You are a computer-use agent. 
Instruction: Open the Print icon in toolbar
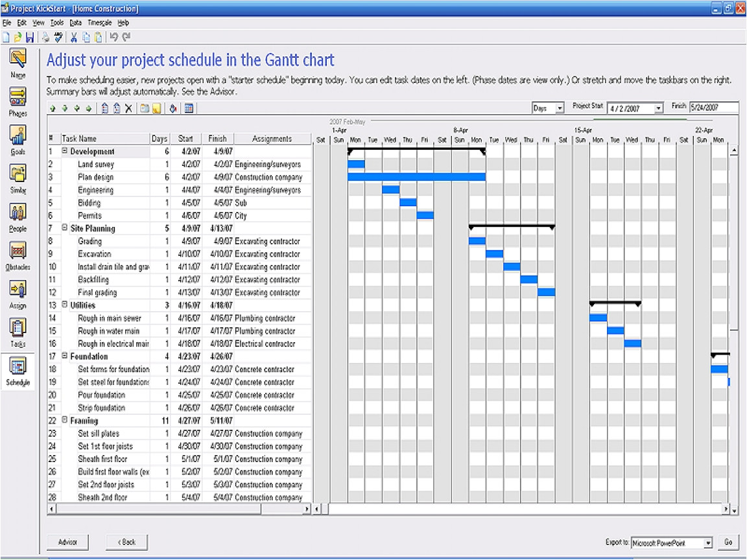tap(45, 38)
